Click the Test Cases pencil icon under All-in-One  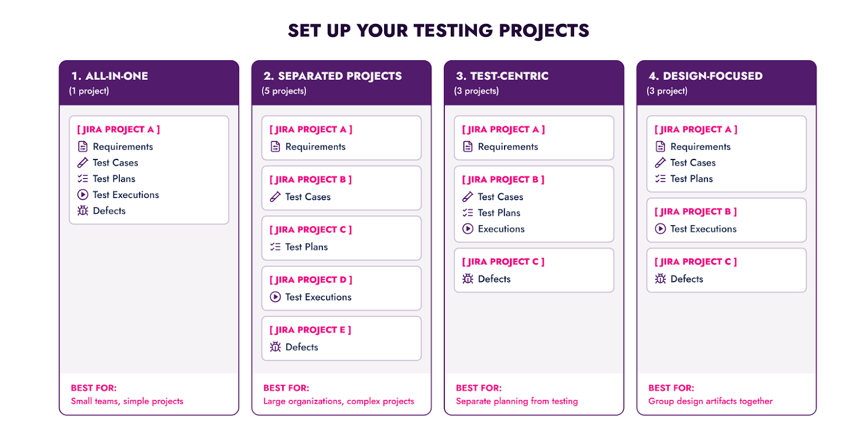(x=82, y=163)
